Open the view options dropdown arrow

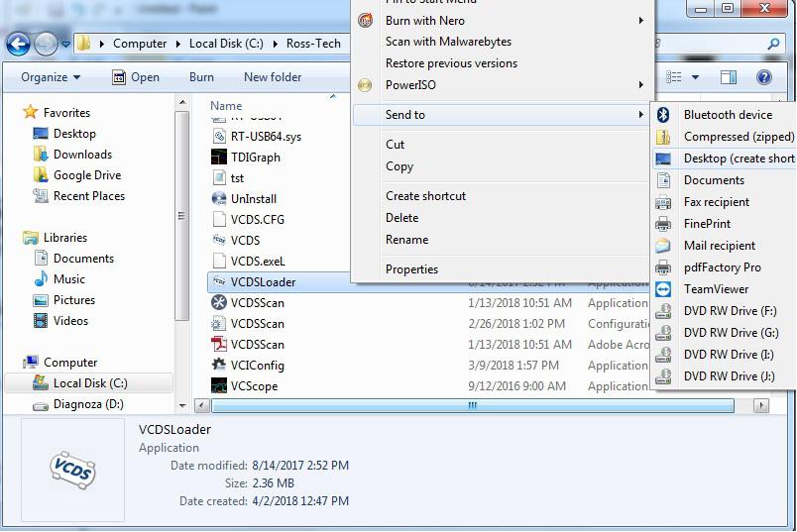[x=695, y=77]
